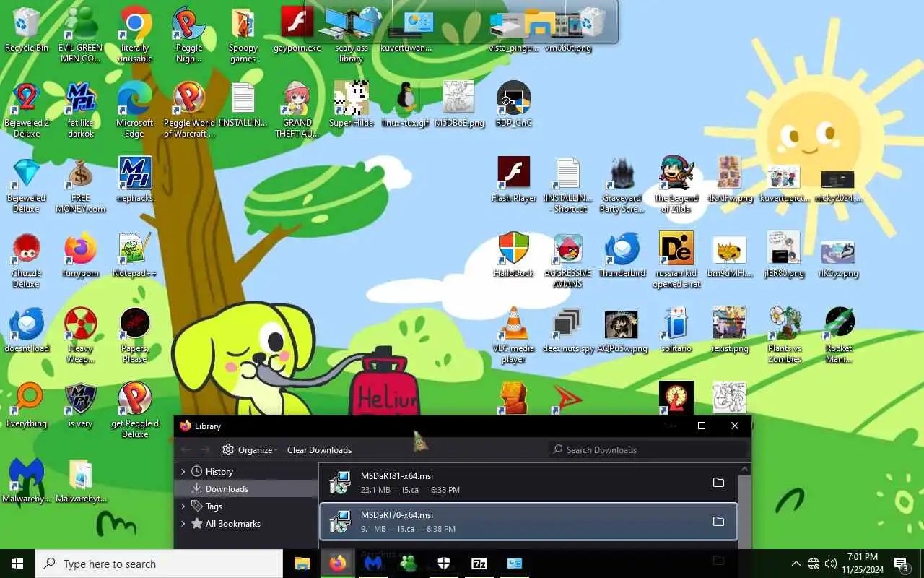Expand the Tags tree node arrow
Image resolution: width=924 pixels, height=578 pixels.
[183, 506]
